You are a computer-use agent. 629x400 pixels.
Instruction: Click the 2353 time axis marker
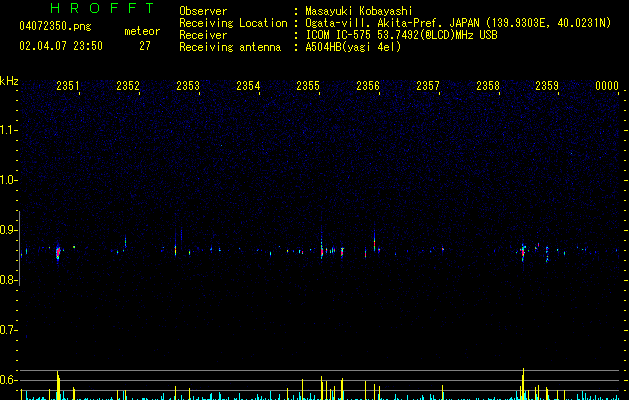[188, 85]
